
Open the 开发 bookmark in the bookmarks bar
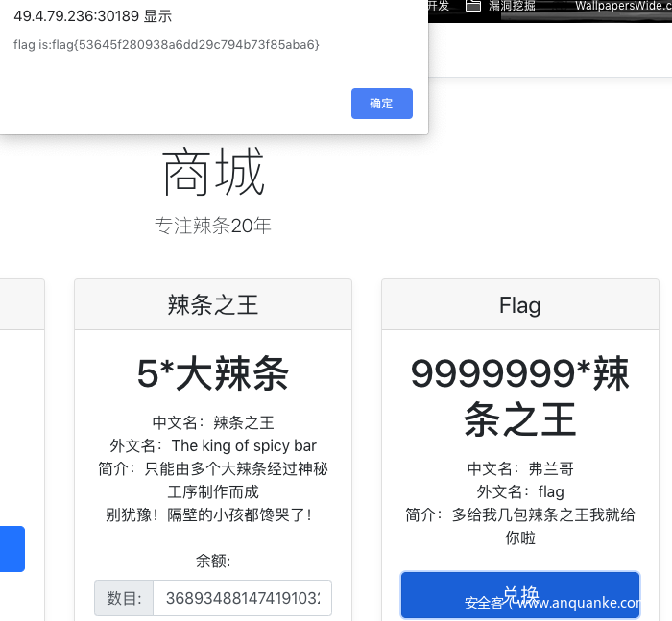[438, 6]
